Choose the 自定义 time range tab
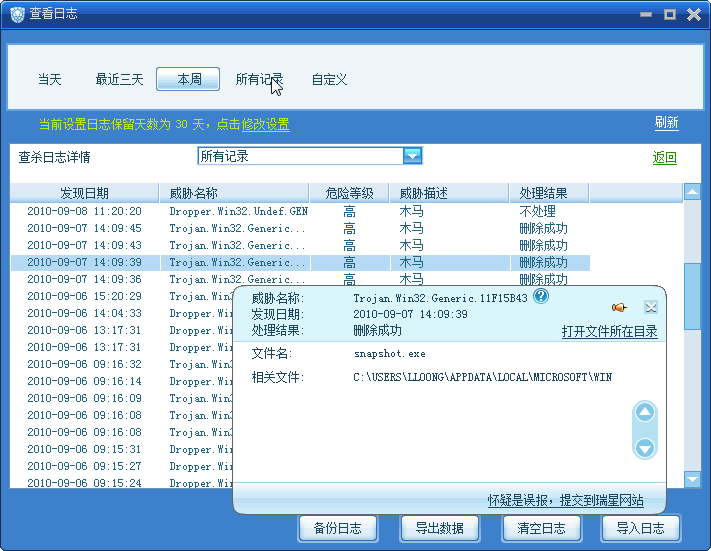Viewport: 711px width, 551px height. [x=329, y=79]
